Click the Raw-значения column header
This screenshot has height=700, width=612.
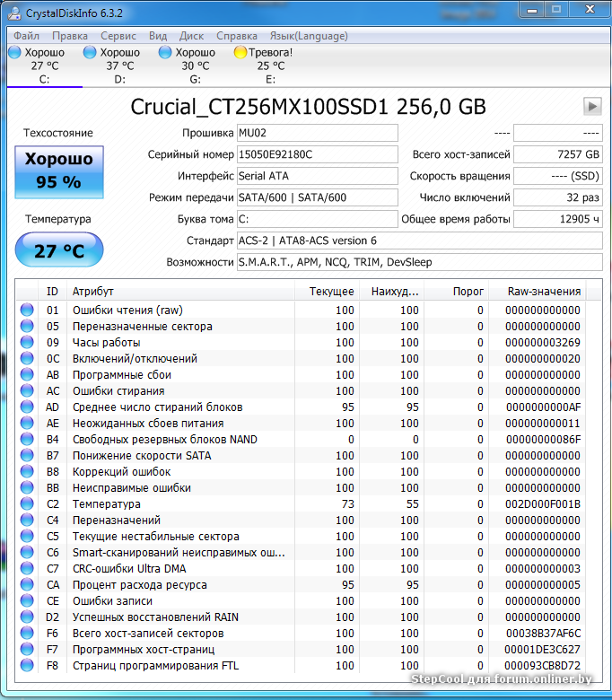(538, 292)
